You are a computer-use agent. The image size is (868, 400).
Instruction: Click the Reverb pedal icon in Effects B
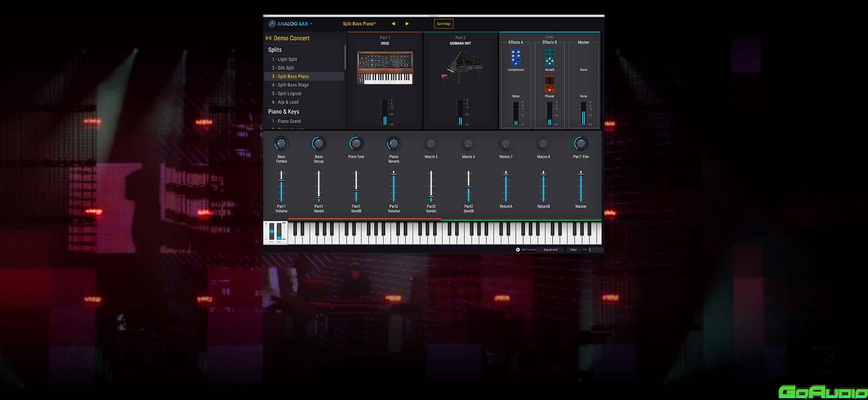point(549,58)
